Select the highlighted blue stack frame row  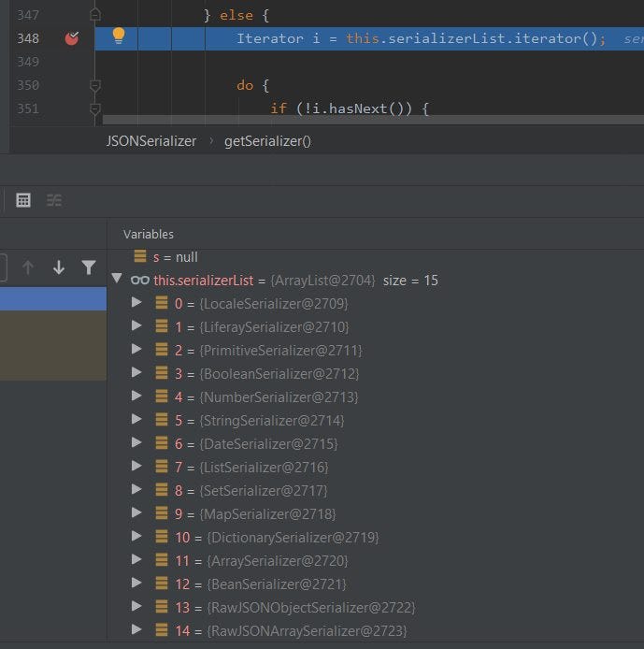[x=53, y=298]
